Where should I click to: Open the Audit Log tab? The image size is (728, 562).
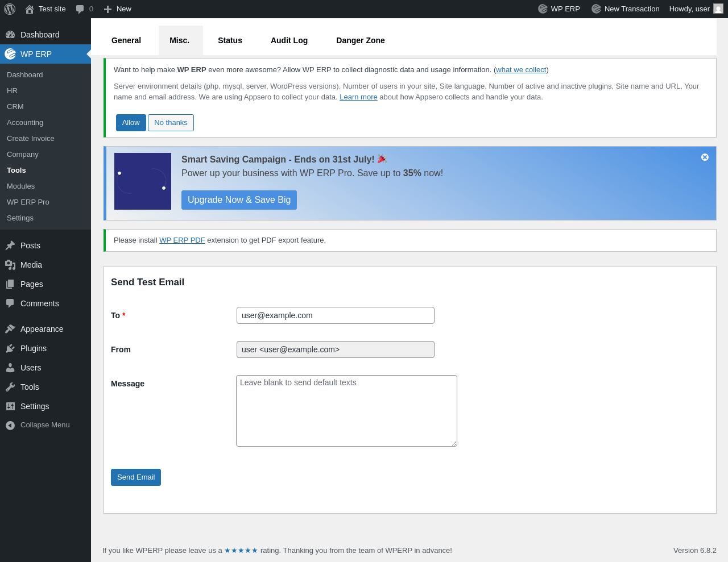(x=289, y=40)
